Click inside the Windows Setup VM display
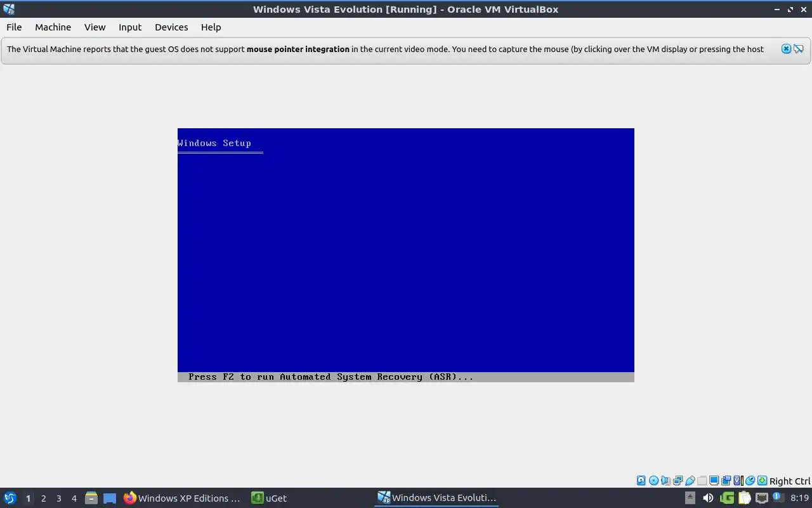Image resolution: width=812 pixels, height=508 pixels. pyautogui.click(x=406, y=255)
